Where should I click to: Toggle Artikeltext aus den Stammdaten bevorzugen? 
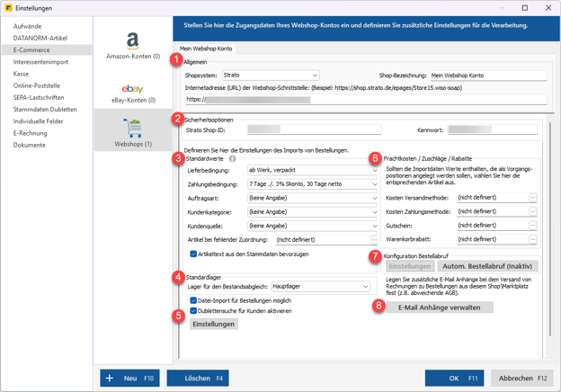(x=193, y=254)
